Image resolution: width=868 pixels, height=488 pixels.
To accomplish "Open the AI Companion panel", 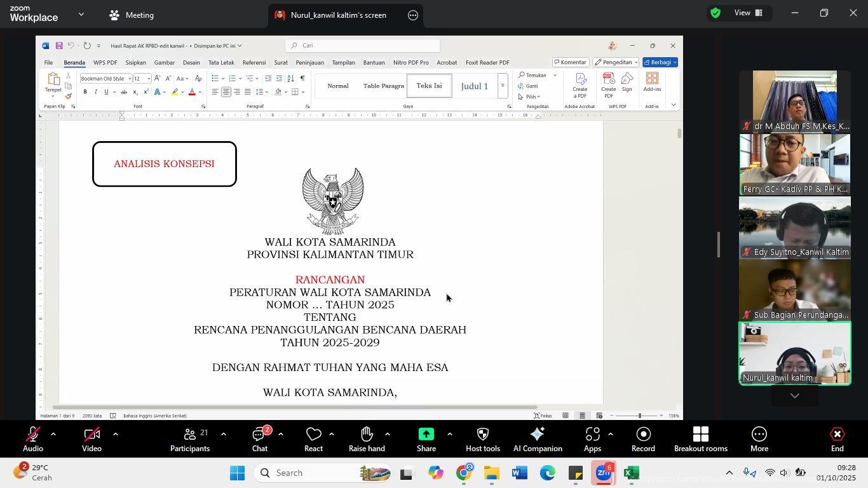I will [x=537, y=439].
